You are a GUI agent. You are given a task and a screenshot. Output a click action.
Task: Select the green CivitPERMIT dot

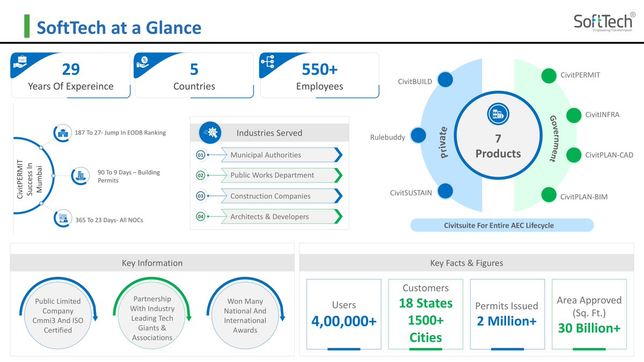[x=548, y=76]
